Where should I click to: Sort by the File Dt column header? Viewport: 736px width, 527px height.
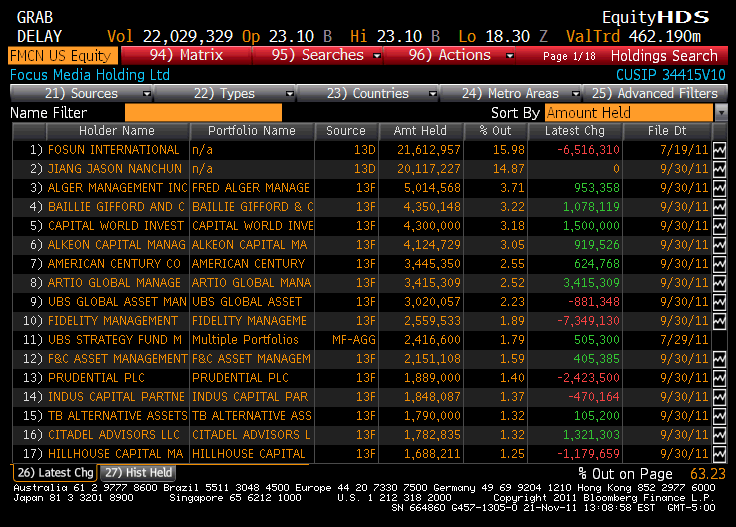pyautogui.click(x=667, y=131)
